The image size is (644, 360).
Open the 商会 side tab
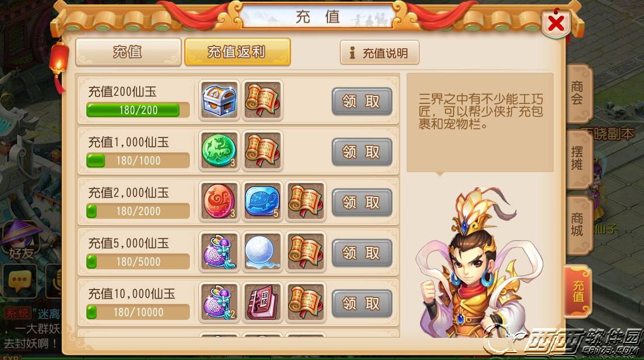point(578,93)
